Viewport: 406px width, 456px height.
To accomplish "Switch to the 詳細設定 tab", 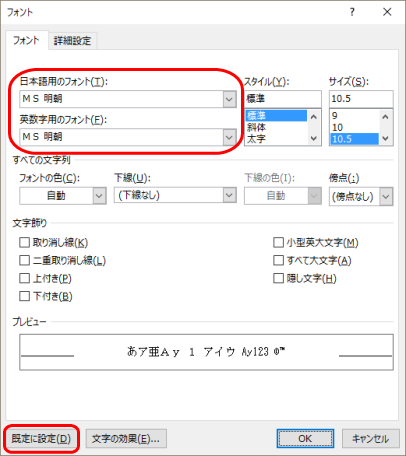I will pos(73,41).
